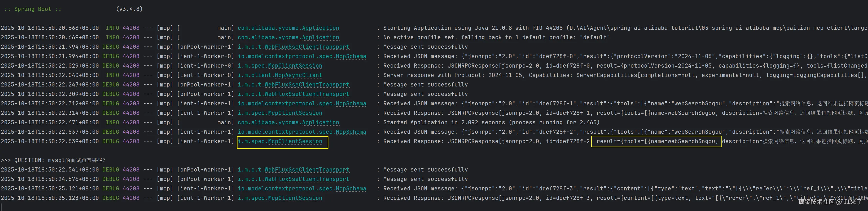The height and width of the screenshot is (211, 868).
Task: Open WebFluxSseClientTransport link logged at 18:50:24.576
Action: coord(307,179)
